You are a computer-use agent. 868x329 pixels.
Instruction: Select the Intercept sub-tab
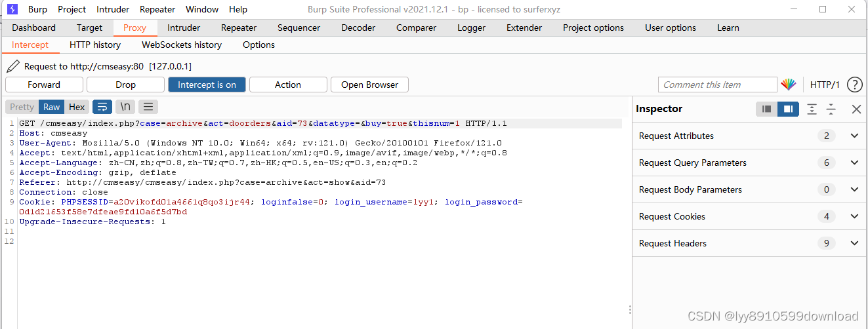point(30,45)
